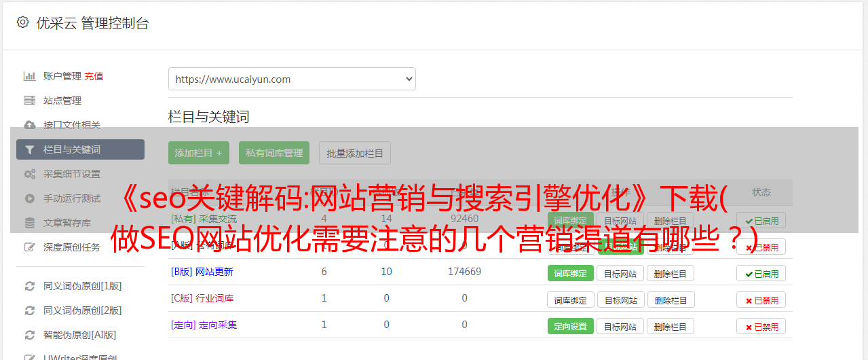Click the 92460 value in 采集交流 row

pos(464,219)
